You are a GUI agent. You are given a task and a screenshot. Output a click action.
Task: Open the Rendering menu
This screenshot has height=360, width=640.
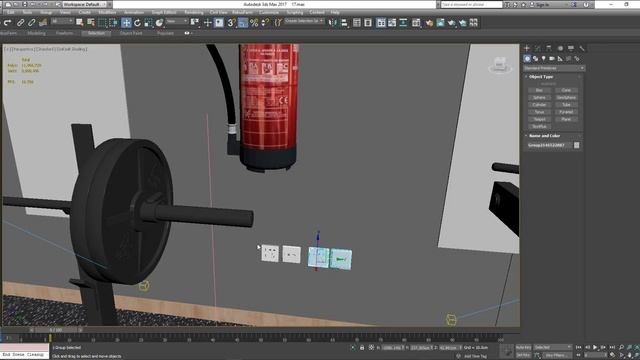coord(193,13)
